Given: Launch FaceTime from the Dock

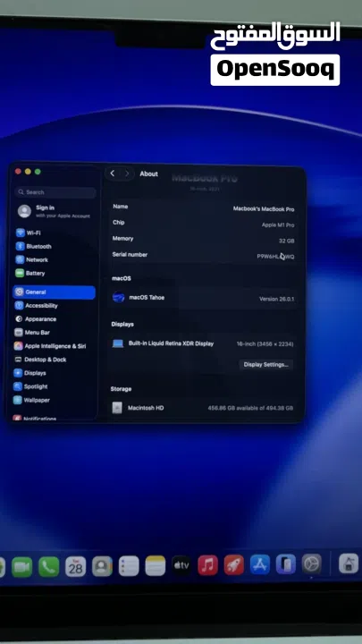Looking at the screenshot, I should pos(22,567).
